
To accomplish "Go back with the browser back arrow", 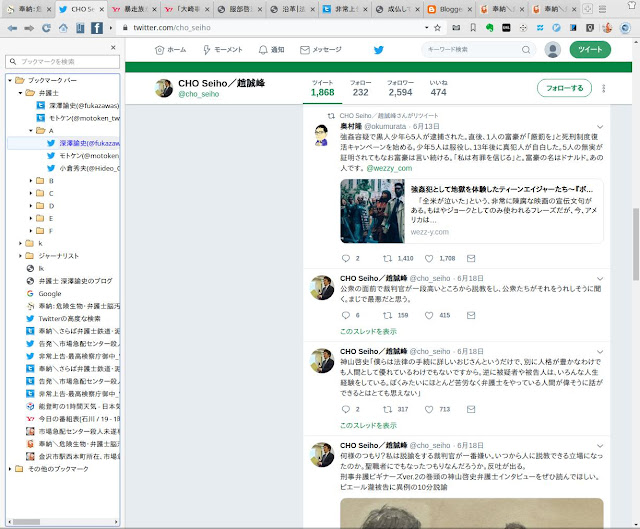I will pyautogui.click(x=12, y=28).
